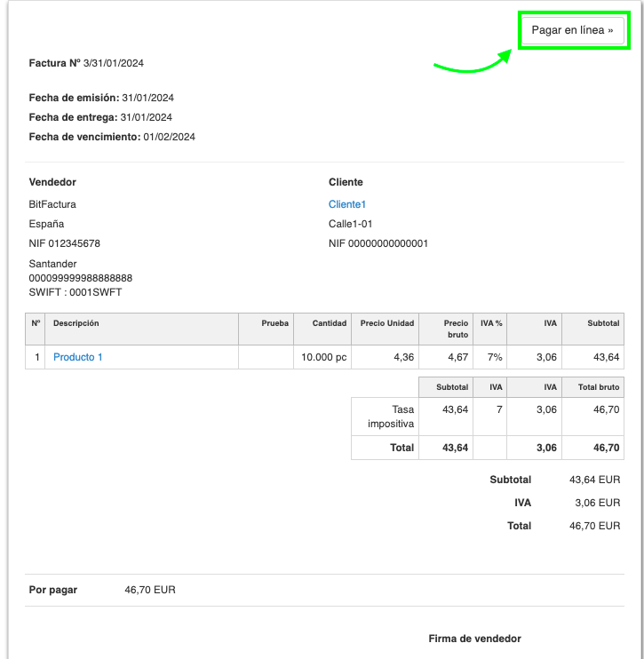This screenshot has height=659, width=644.
Task: Click the 10.000 pc quantity cell
Action: click(324, 357)
